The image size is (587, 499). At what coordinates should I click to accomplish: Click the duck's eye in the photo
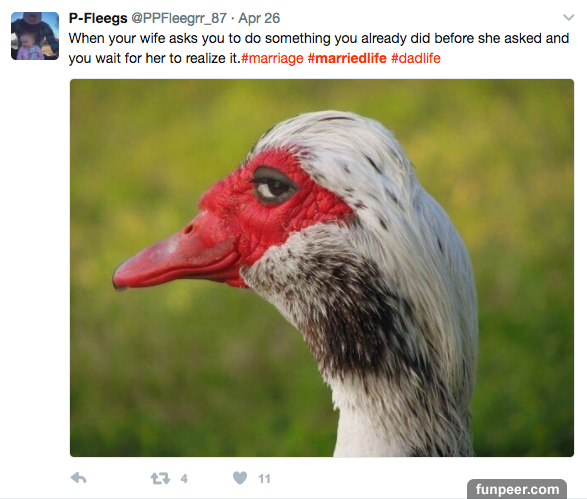[x=274, y=186]
